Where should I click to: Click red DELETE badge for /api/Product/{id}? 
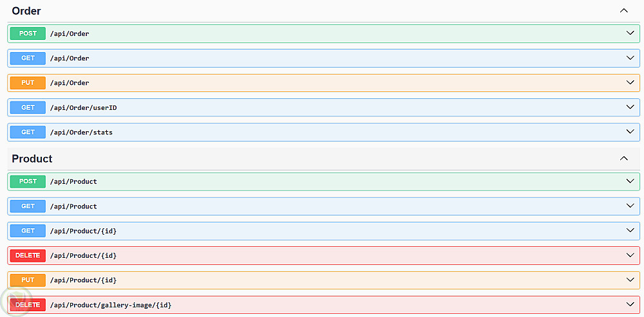pos(28,255)
